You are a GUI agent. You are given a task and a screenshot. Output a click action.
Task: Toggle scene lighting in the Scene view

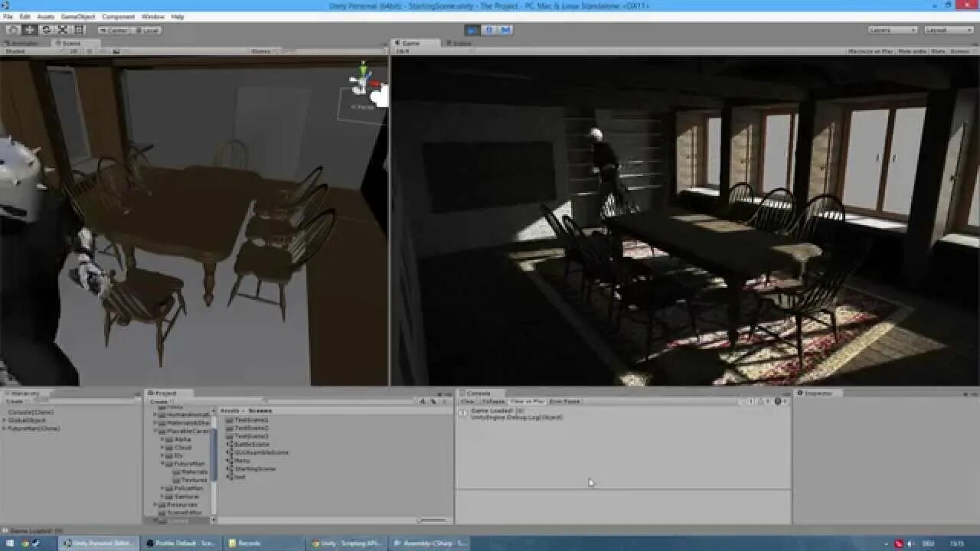[90, 51]
